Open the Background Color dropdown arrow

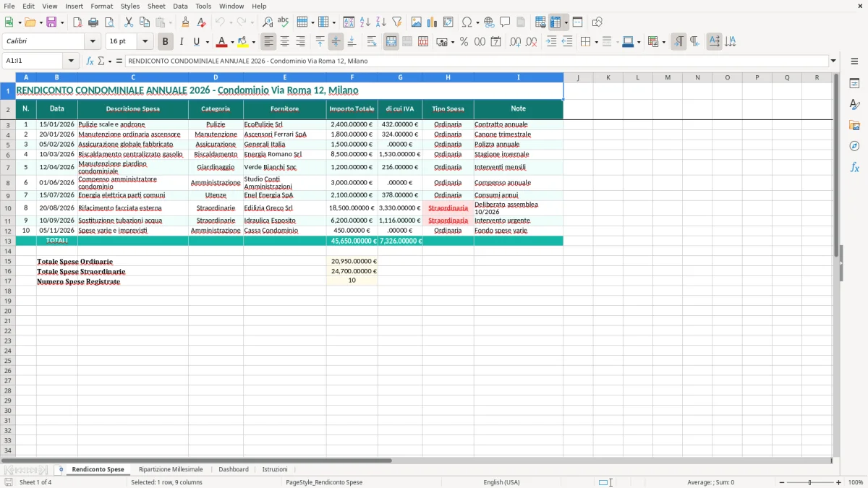[254, 42]
